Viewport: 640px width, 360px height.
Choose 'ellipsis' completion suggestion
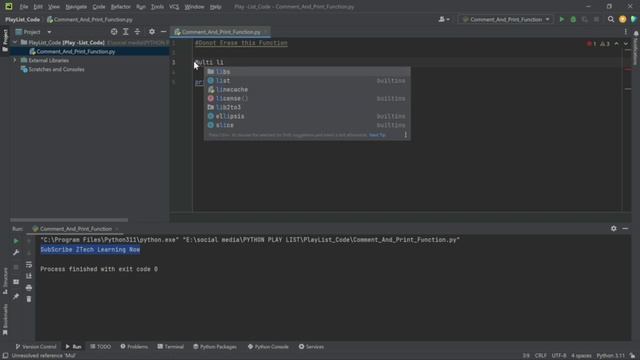pyautogui.click(x=307, y=116)
